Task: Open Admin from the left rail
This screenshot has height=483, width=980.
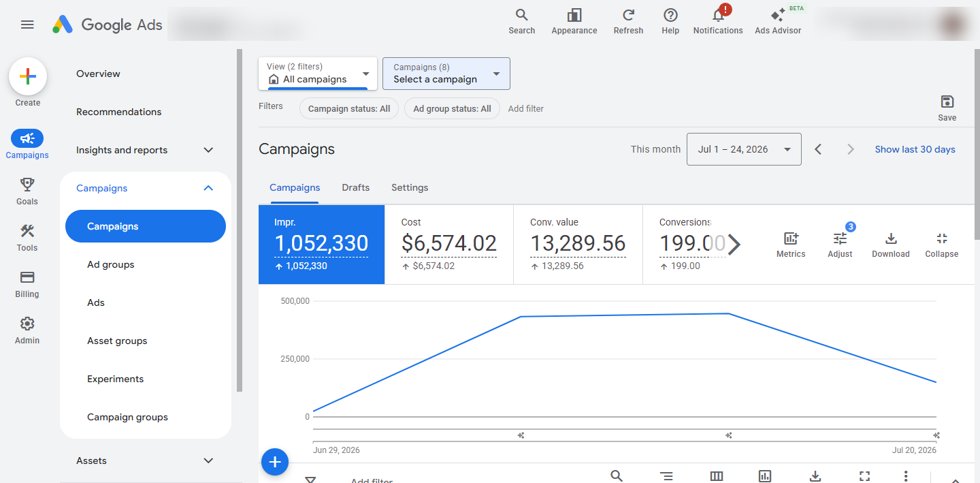Action: point(27,330)
